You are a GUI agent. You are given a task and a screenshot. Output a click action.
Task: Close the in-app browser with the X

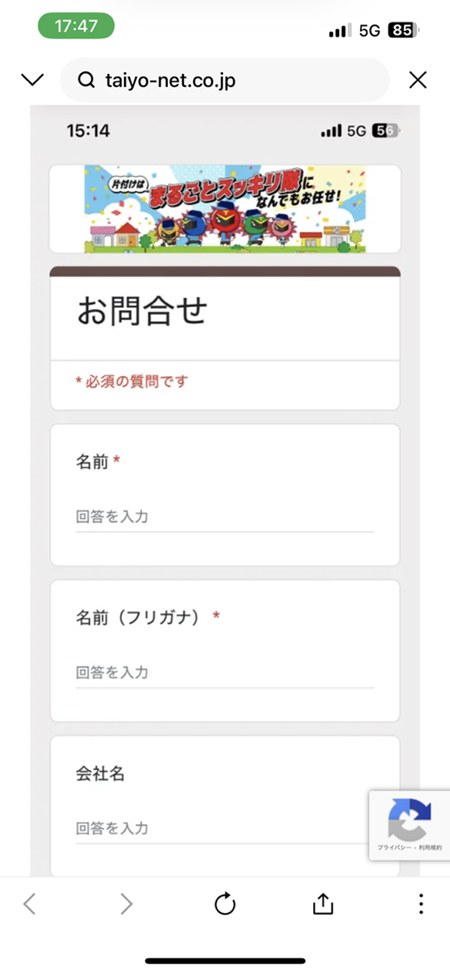coord(418,79)
